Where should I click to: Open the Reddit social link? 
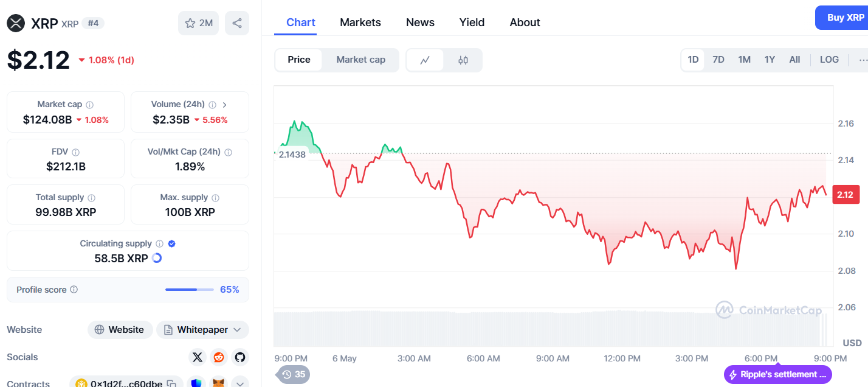(218, 357)
